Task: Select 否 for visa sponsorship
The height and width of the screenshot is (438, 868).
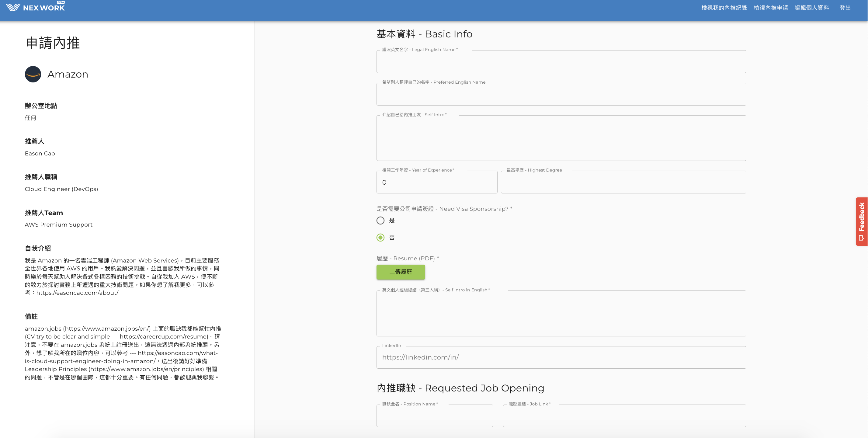Action: pos(380,238)
